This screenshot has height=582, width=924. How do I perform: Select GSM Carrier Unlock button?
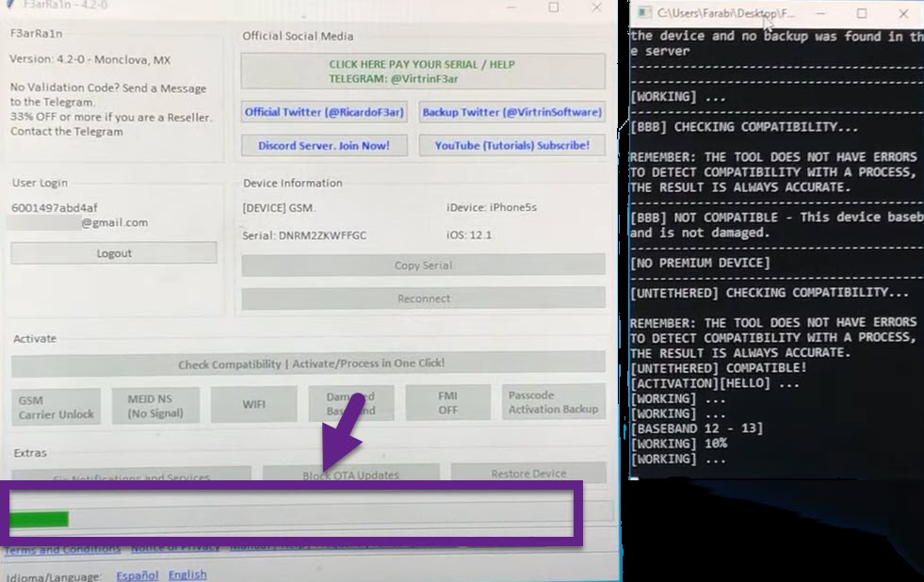tap(56, 407)
